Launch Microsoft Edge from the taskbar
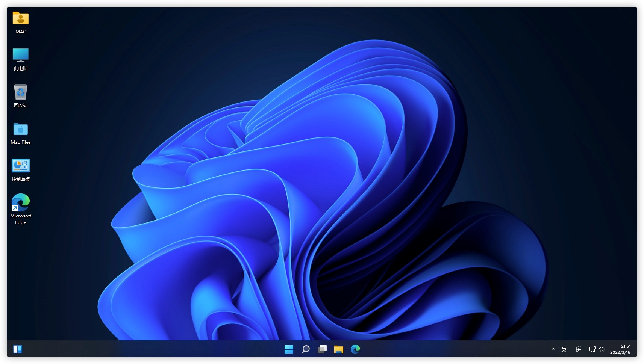644x364 pixels. coord(355,349)
